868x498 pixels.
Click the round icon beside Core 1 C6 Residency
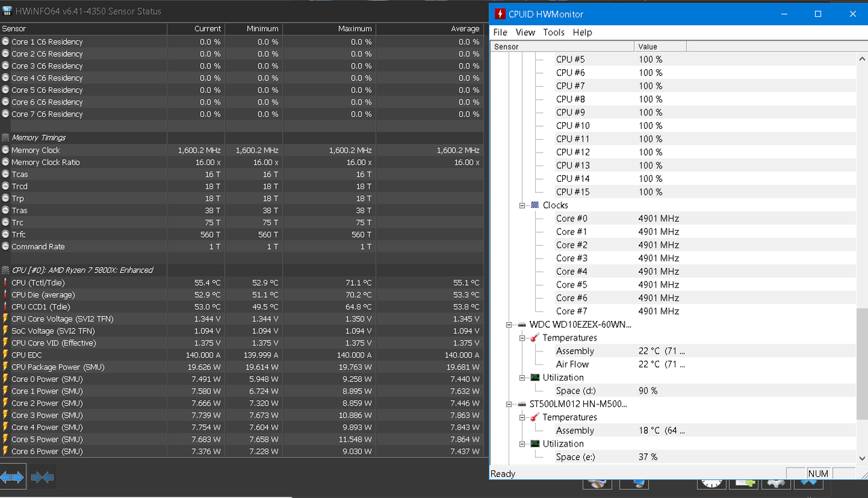coord(5,42)
